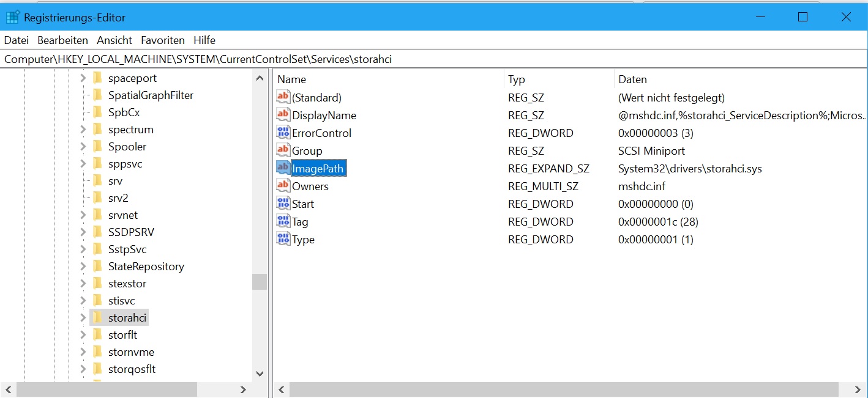Expand the Spooler key
This screenshot has height=398, width=868.
click(83, 147)
